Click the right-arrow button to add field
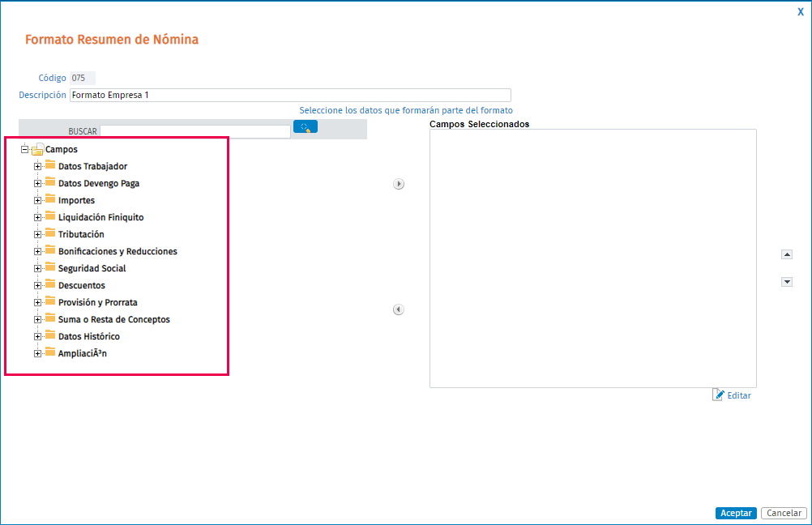The width and height of the screenshot is (812, 525). 398,184
